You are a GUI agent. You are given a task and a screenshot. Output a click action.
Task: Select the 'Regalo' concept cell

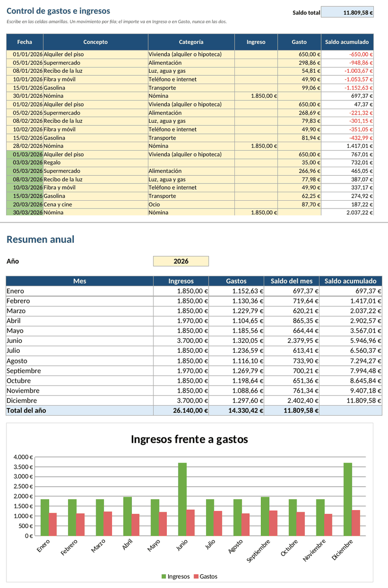pyautogui.click(x=96, y=163)
